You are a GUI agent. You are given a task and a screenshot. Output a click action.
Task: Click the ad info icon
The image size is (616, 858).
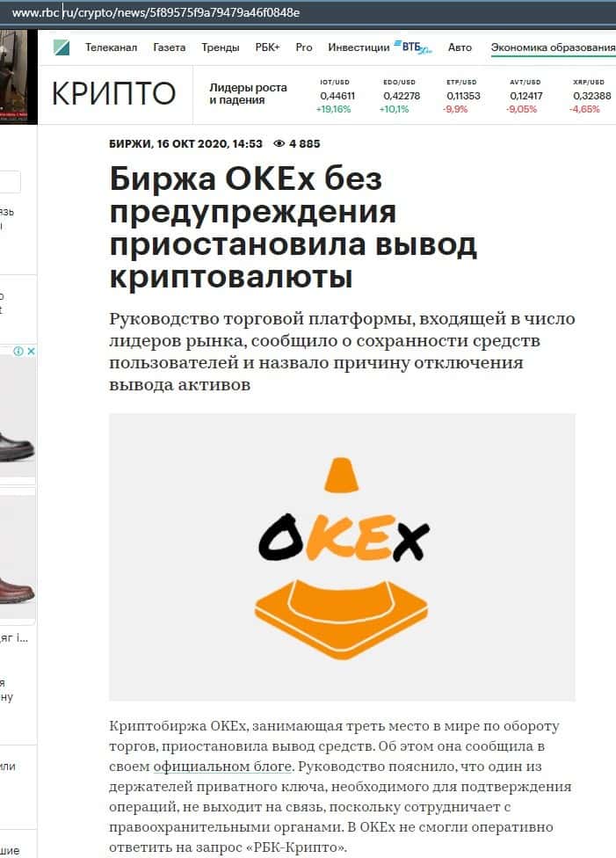(18, 351)
